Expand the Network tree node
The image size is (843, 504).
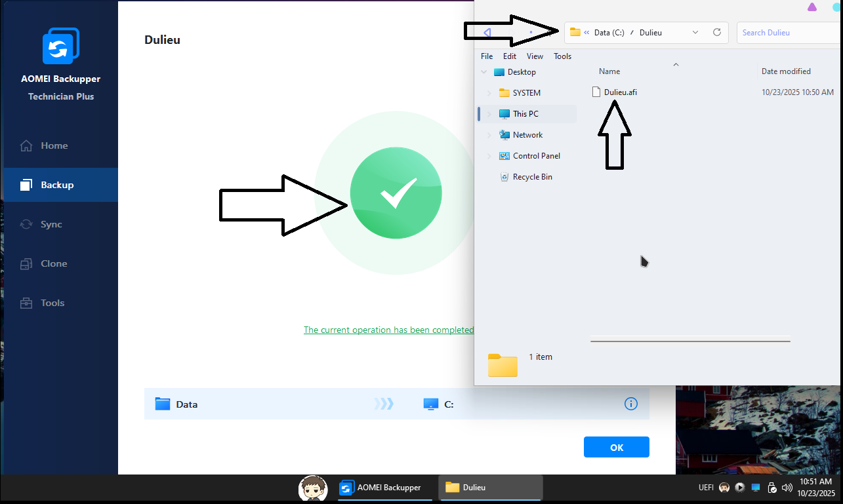[489, 135]
